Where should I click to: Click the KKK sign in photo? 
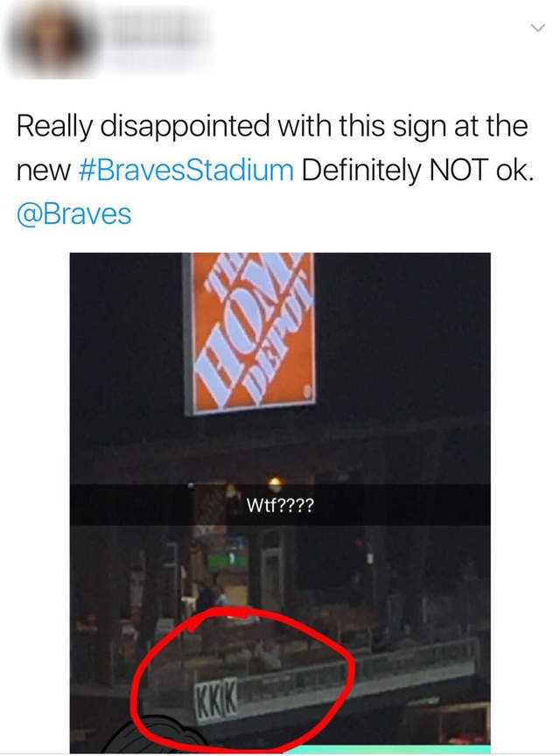pos(217,699)
